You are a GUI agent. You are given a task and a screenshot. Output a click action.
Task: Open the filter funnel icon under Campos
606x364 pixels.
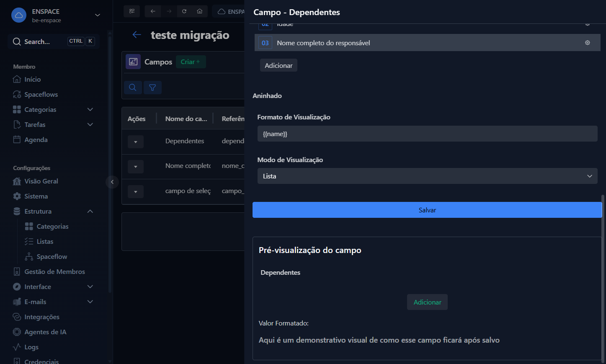tap(152, 88)
